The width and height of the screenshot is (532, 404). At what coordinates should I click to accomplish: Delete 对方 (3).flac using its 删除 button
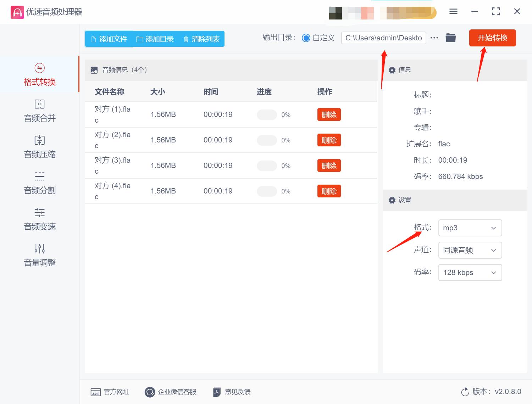click(328, 165)
